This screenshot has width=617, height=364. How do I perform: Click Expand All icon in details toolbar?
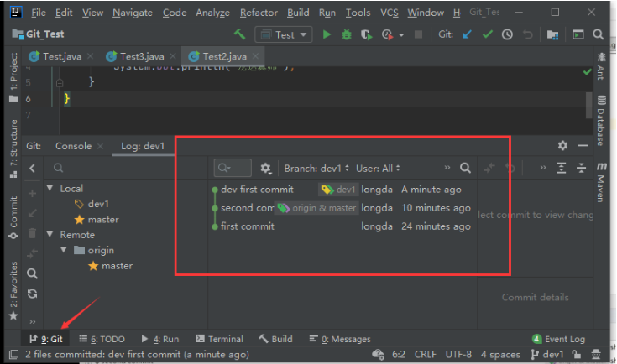pyautogui.click(x=561, y=169)
